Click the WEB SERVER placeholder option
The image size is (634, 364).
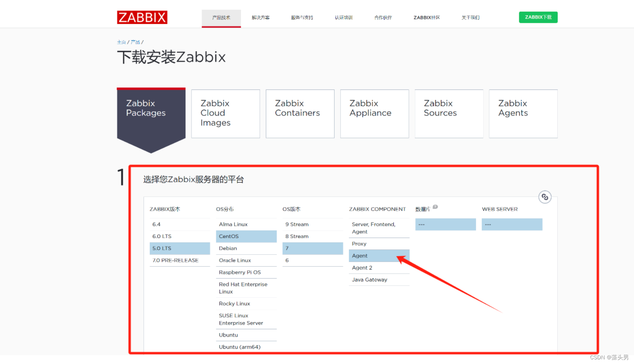point(512,224)
